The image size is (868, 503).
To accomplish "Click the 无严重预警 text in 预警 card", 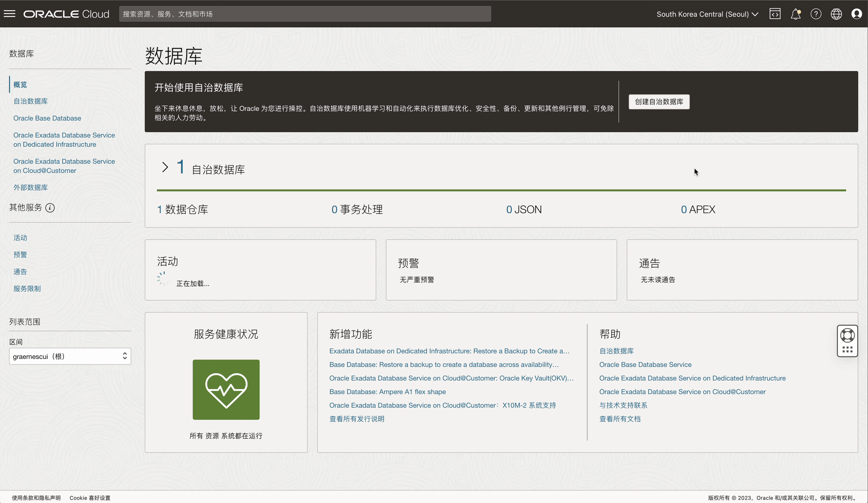I will [x=417, y=280].
